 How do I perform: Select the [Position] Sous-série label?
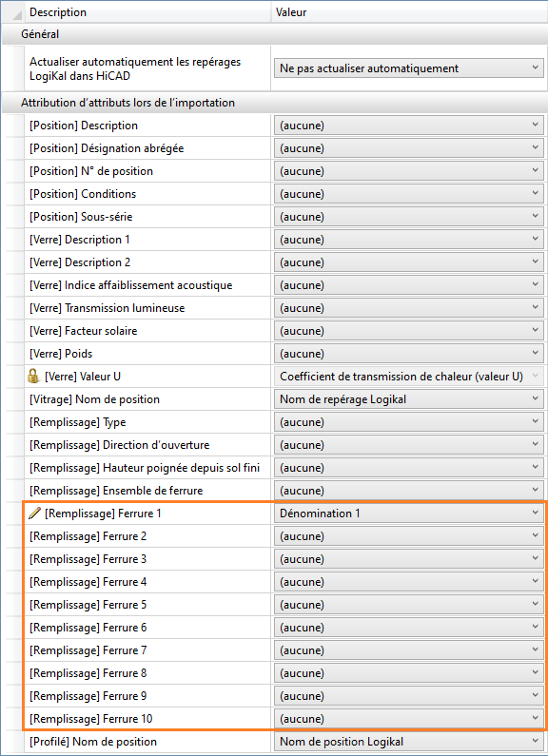[x=81, y=217]
